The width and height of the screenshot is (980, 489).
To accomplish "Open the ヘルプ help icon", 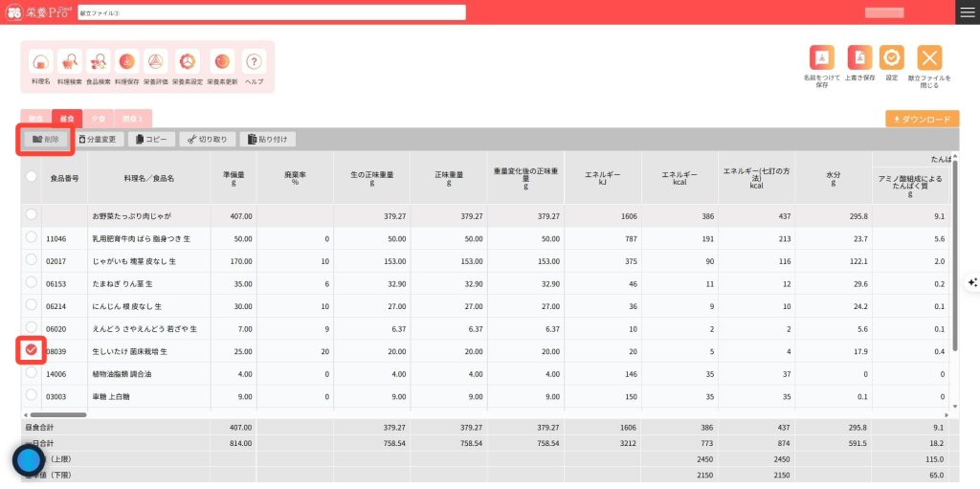I will [x=254, y=63].
